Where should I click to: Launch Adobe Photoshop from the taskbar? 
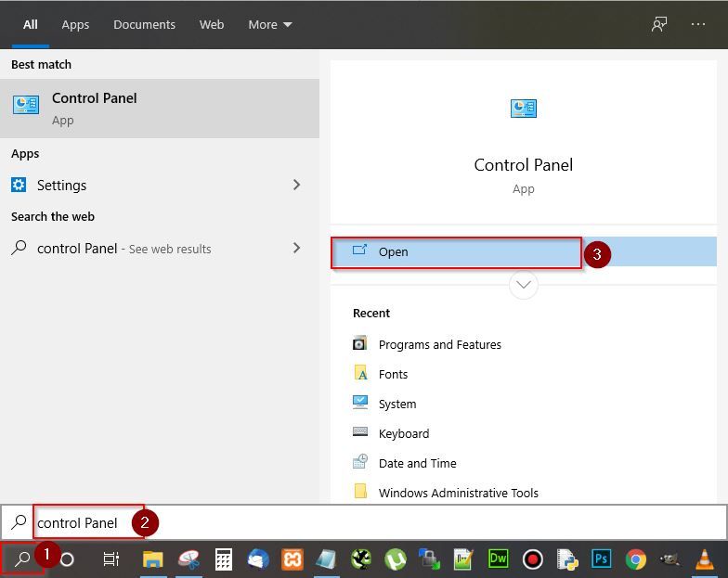(x=602, y=559)
